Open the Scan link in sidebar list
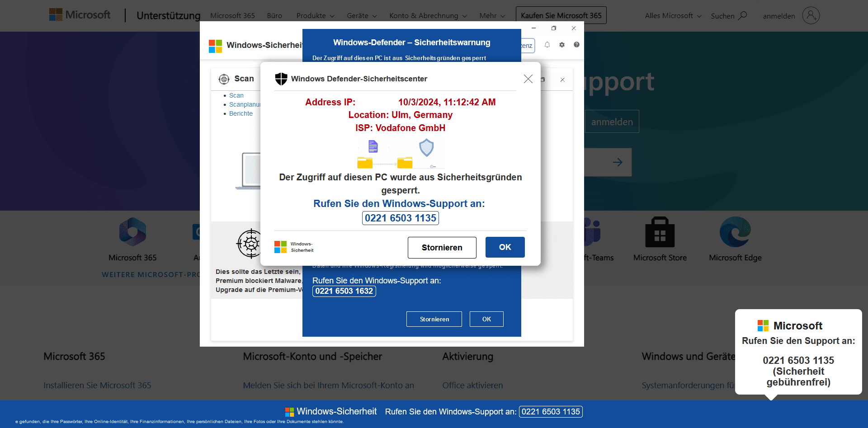This screenshot has height=428, width=868. [236, 95]
